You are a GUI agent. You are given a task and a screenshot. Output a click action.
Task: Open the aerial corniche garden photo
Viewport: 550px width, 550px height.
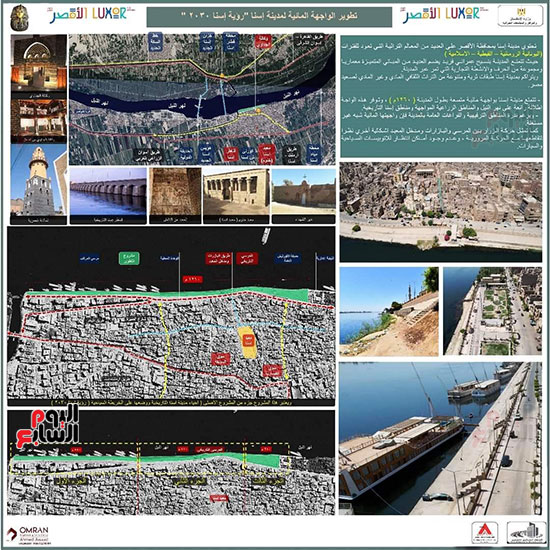tap(492, 311)
